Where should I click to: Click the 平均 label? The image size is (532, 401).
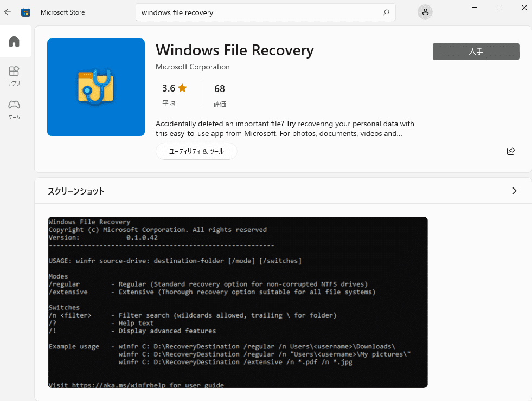coord(169,103)
